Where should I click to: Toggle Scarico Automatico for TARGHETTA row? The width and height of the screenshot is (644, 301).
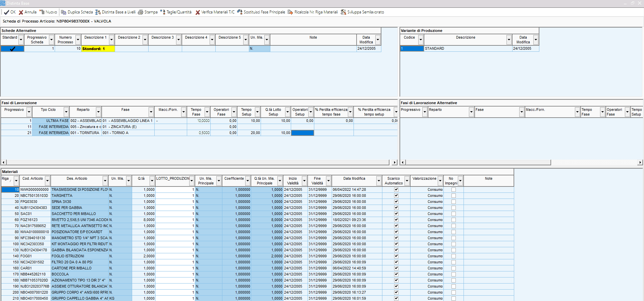click(x=396, y=196)
